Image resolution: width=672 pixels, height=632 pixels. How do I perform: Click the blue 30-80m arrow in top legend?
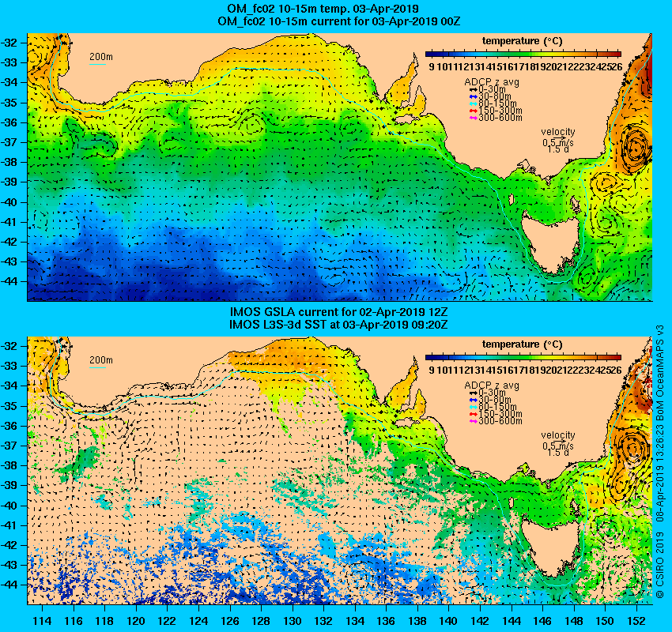click(x=473, y=96)
